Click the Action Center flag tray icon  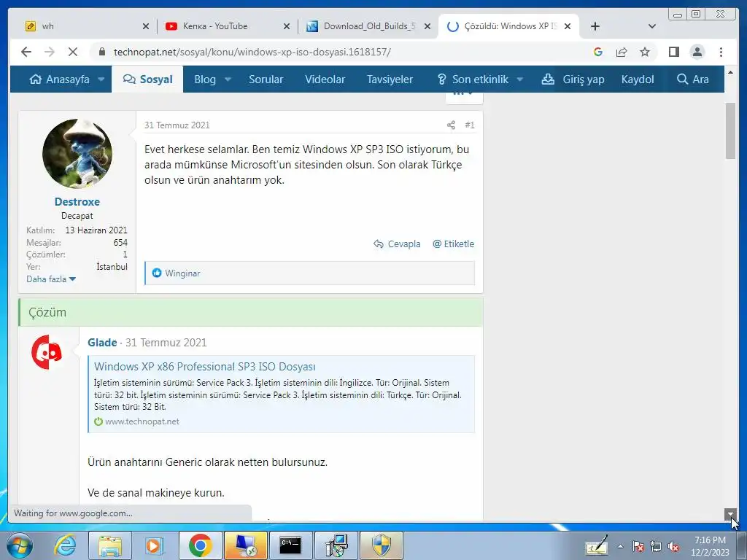click(638, 547)
